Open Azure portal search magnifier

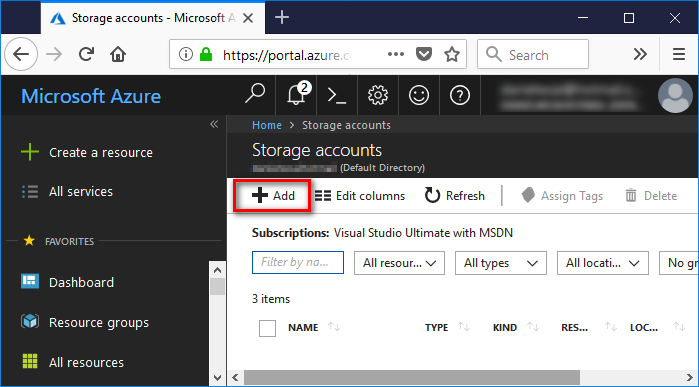(x=255, y=95)
